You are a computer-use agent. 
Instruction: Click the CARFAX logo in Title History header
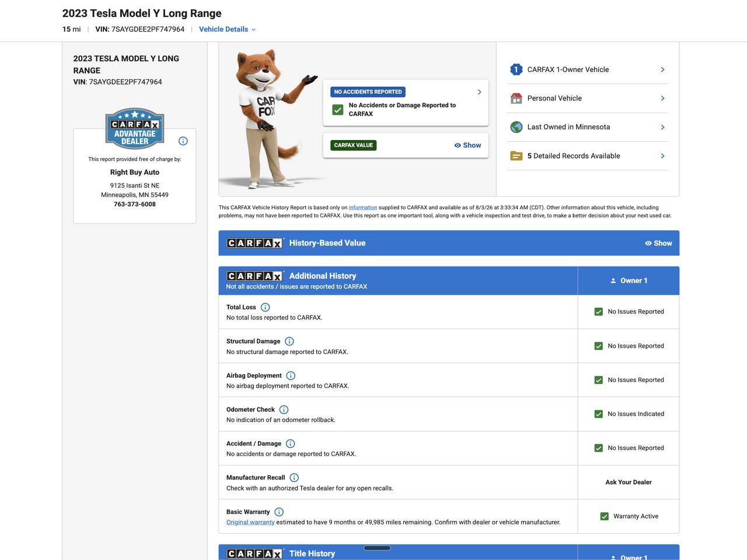255,554
